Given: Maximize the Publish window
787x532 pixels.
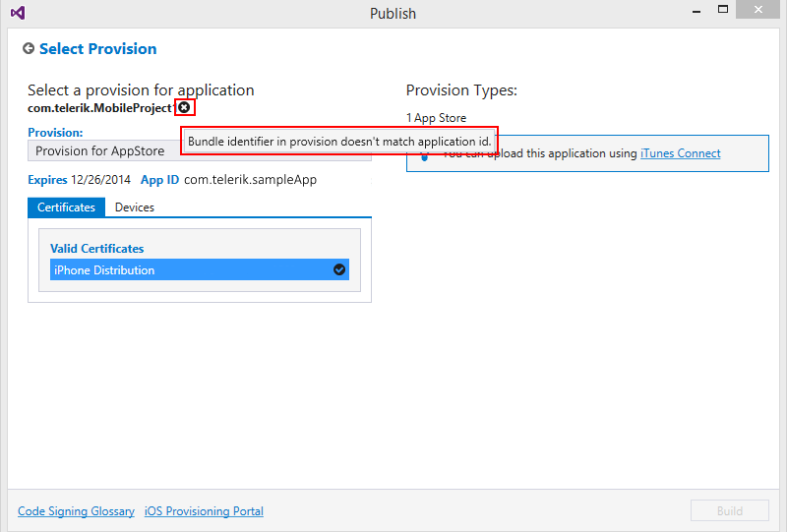Looking at the screenshot, I should tap(723, 9).
